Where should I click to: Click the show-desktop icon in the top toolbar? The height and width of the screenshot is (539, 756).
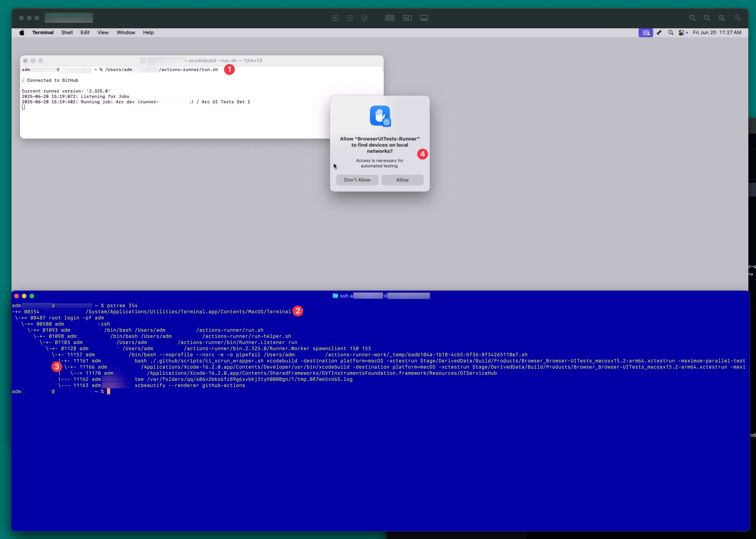pyautogui.click(x=424, y=18)
